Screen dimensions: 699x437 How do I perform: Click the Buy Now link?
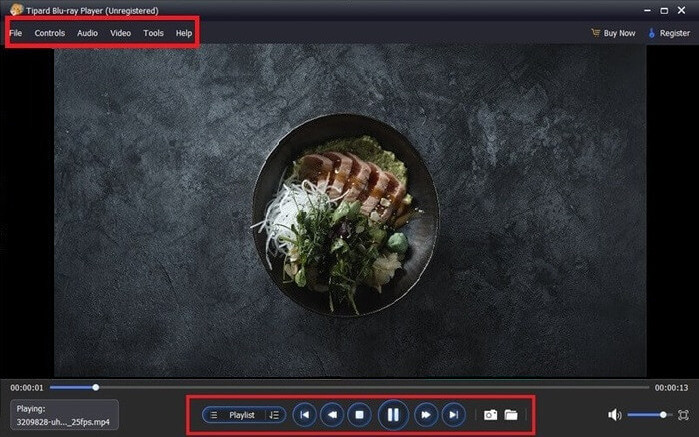(x=619, y=33)
